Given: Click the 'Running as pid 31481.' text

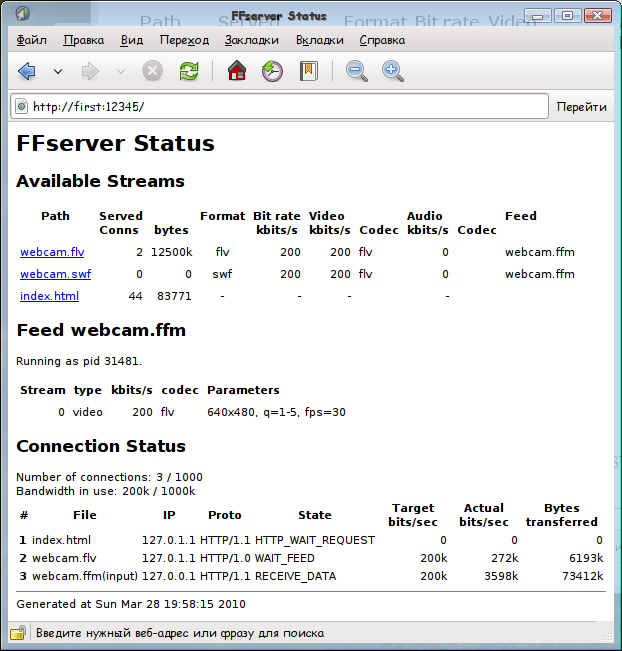Looking at the screenshot, I should click(79, 361).
